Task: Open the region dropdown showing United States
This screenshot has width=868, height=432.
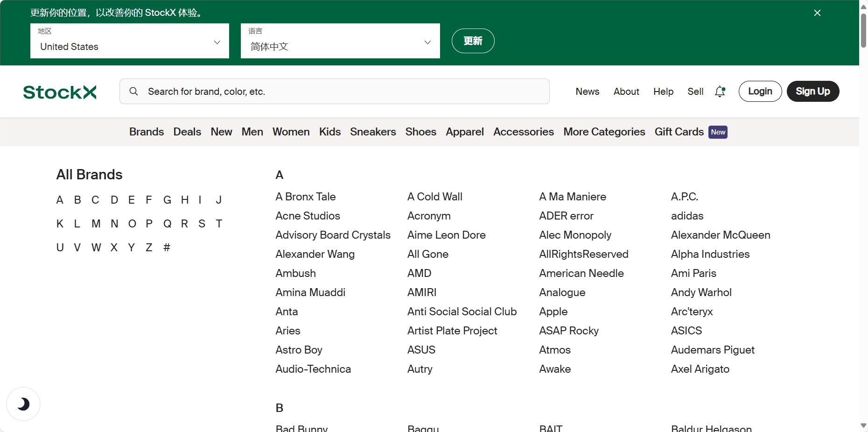Action: (130, 41)
